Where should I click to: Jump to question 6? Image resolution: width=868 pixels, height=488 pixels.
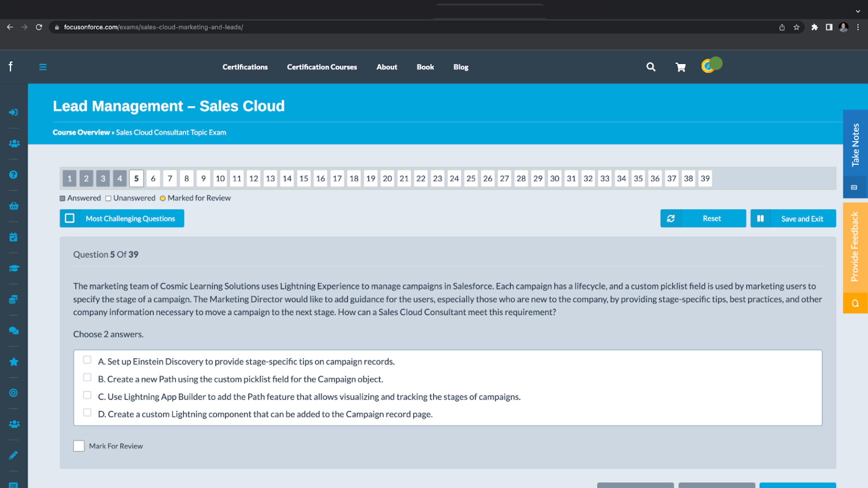click(153, 179)
